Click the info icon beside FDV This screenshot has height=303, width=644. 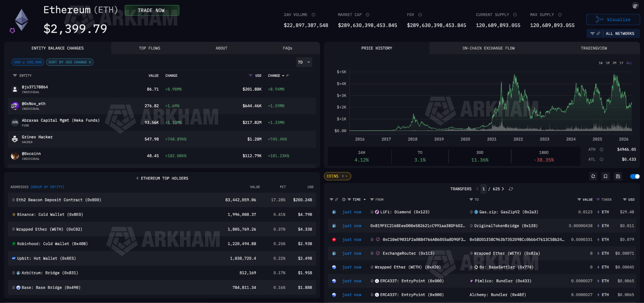click(x=420, y=15)
